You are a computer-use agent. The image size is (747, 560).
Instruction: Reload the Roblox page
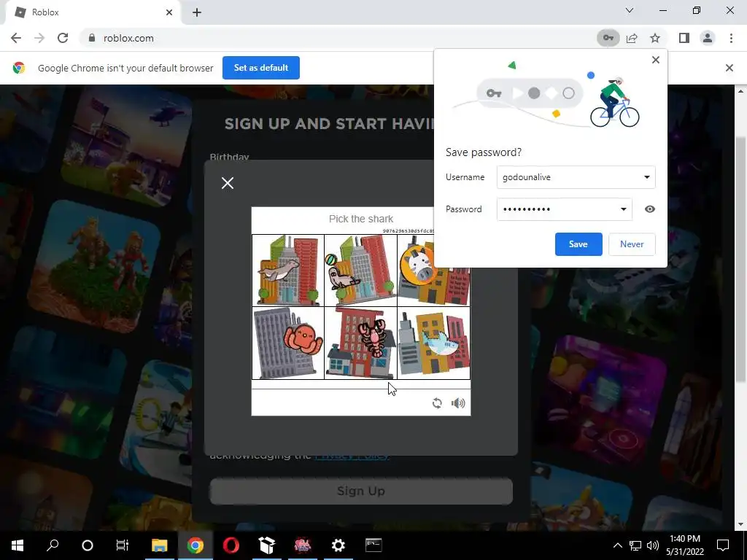[63, 38]
